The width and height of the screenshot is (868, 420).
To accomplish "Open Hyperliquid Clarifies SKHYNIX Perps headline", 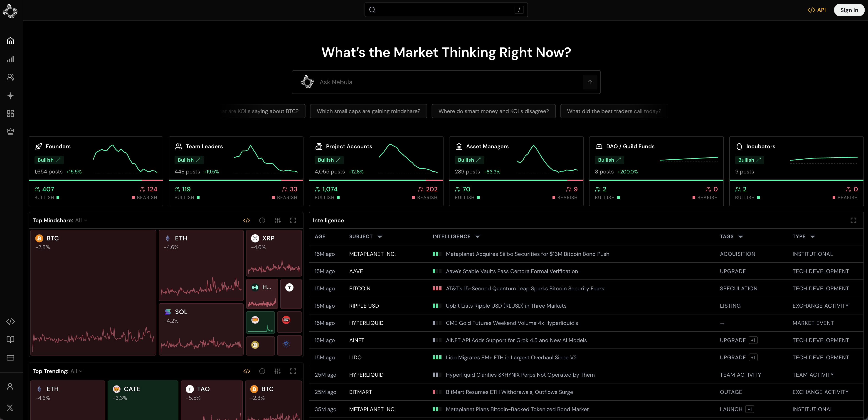I will tap(520, 375).
